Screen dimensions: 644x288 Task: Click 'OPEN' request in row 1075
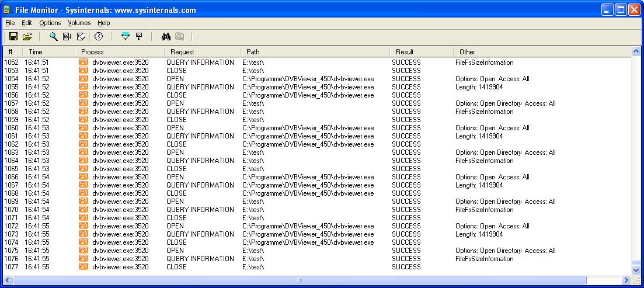pos(175,251)
